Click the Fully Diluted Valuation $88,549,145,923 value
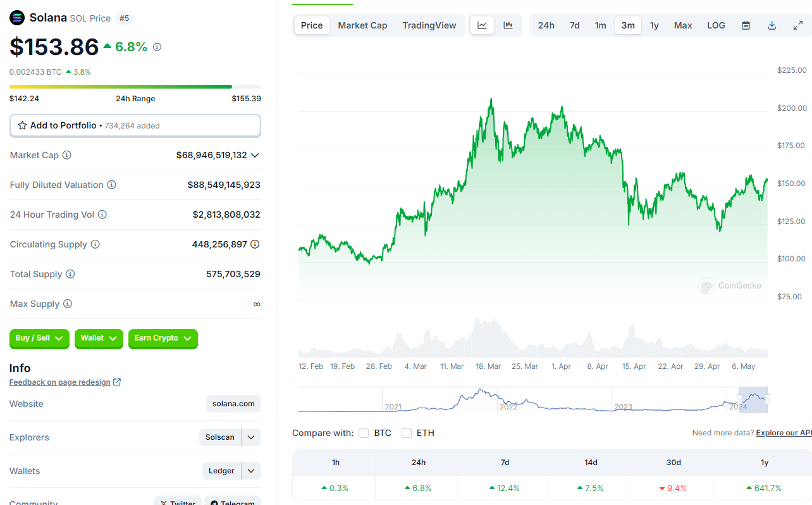This screenshot has height=505, width=812. point(224,185)
